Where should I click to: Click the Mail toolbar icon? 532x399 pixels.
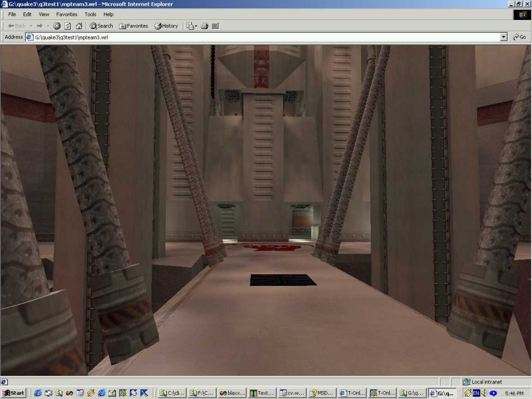pyautogui.click(x=190, y=26)
